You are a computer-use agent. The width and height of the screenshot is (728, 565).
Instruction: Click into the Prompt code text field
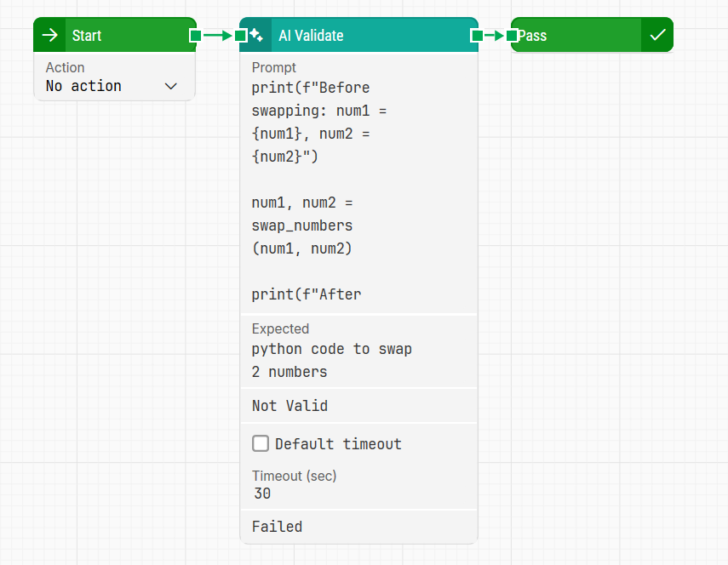click(359, 191)
